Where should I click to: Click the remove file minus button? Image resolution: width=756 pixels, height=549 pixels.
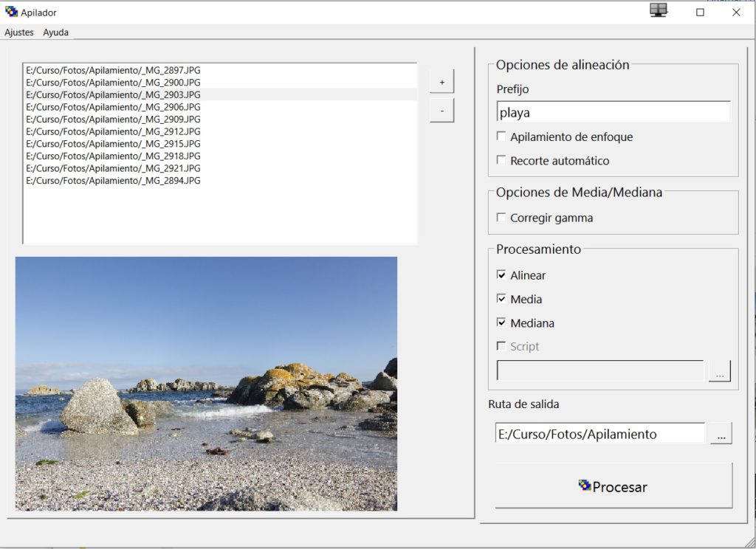point(441,111)
